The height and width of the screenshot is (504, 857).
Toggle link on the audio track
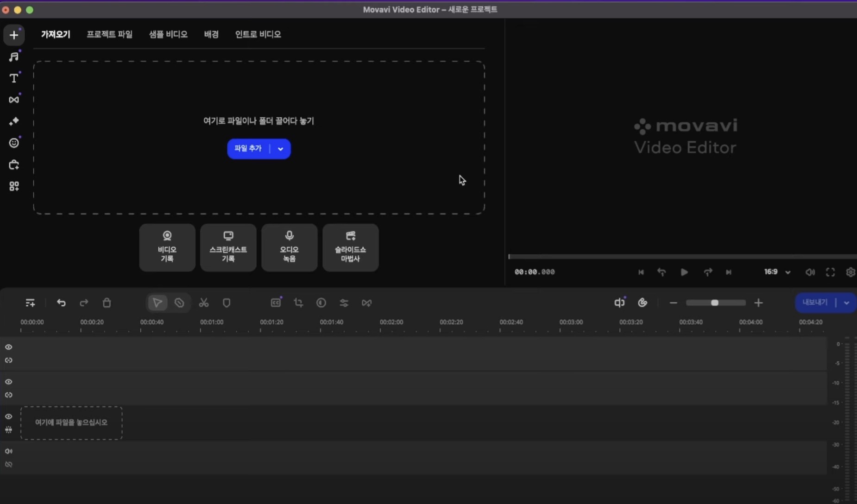(x=9, y=465)
